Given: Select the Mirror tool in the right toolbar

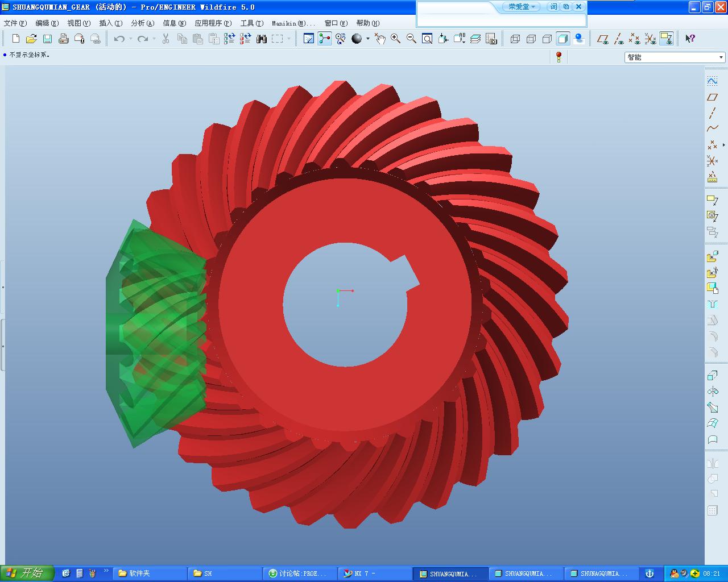Looking at the screenshot, I should click(712, 464).
